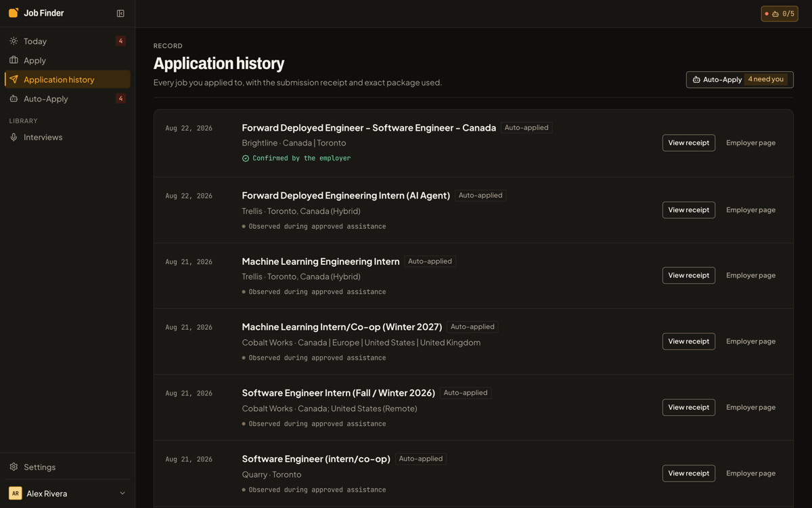The height and width of the screenshot is (508, 812).
Task: Click the Today badge showing 4
Action: pyautogui.click(x=120, y=41)
